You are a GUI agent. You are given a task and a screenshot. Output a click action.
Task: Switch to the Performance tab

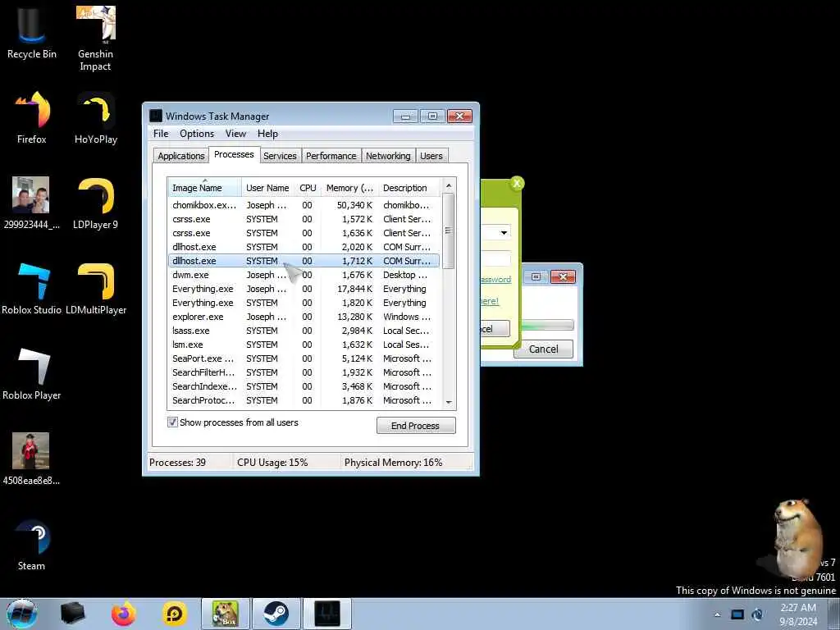tap(331, 156)
